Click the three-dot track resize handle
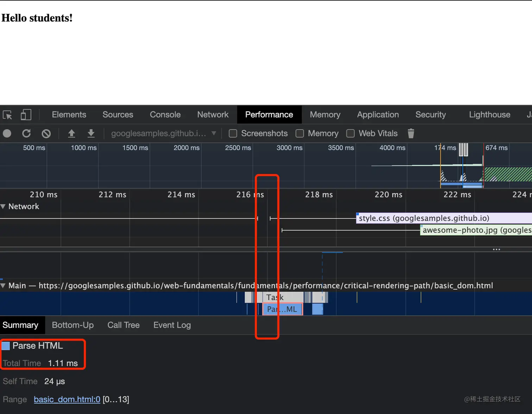 (496, 250)
